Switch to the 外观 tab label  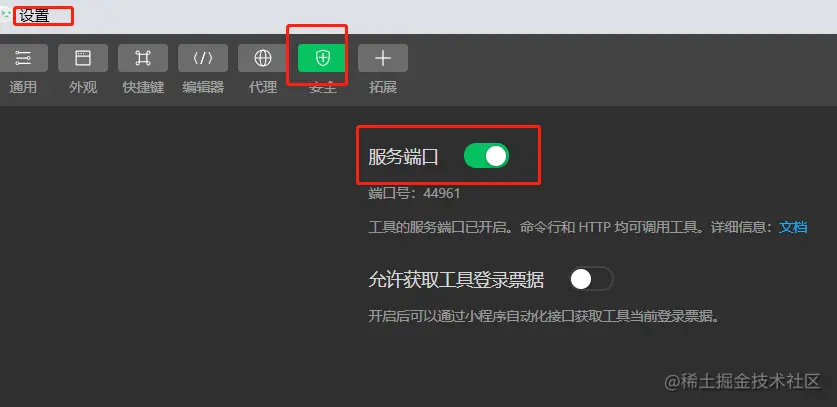pyautogui.click(x=83, y=87)
